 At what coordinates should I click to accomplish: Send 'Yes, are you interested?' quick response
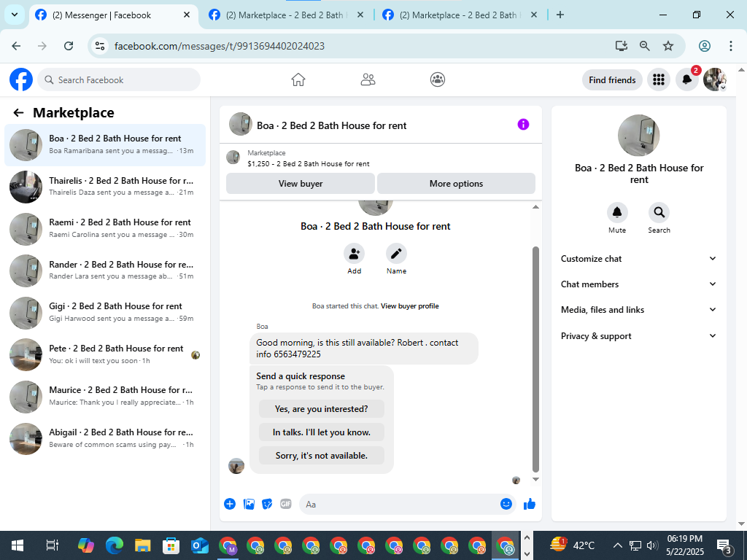[x=322, y=409]
